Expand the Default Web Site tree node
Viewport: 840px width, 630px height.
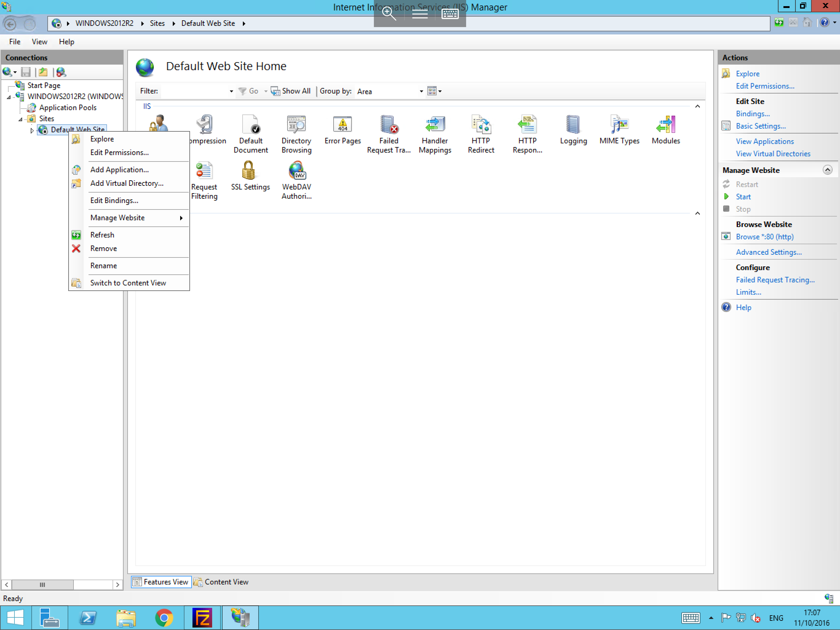pos(32,130)
